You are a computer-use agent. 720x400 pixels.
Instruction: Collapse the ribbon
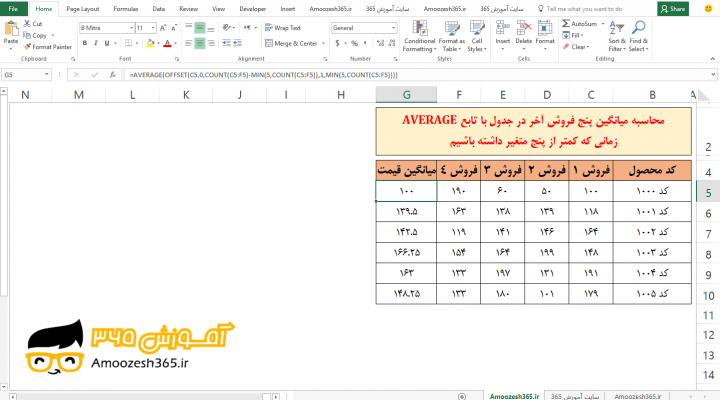(x=713, y=59)
